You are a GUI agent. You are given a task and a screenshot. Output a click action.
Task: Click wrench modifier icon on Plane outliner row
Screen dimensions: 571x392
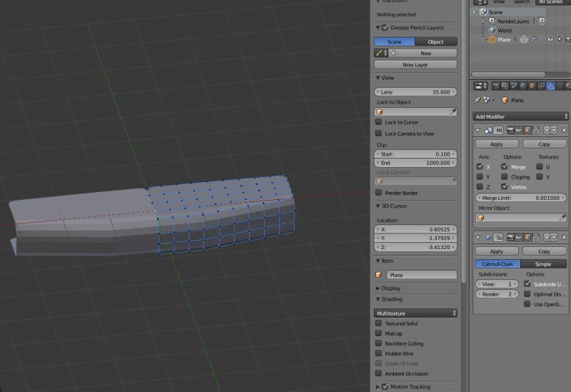[x=533, y=39]
